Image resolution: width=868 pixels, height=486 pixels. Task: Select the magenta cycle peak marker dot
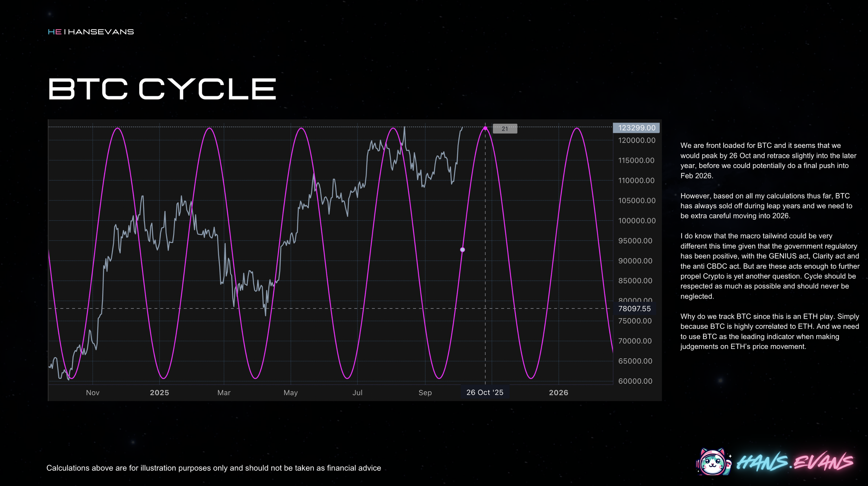pyautogui.click(x=485, y=128)
